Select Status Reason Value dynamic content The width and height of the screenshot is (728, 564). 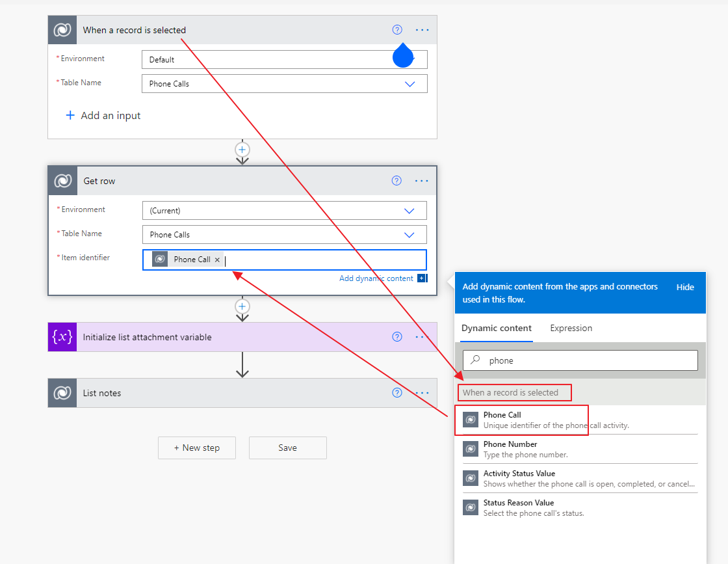click(580, 507)
